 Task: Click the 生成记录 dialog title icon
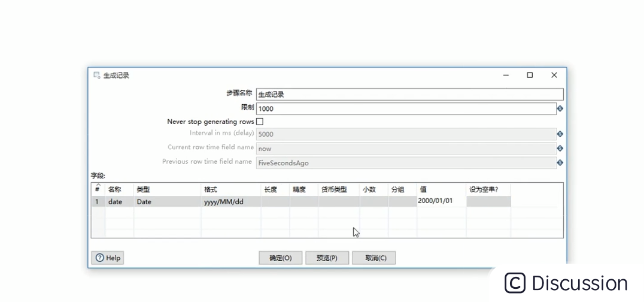[x=97, y=75]
